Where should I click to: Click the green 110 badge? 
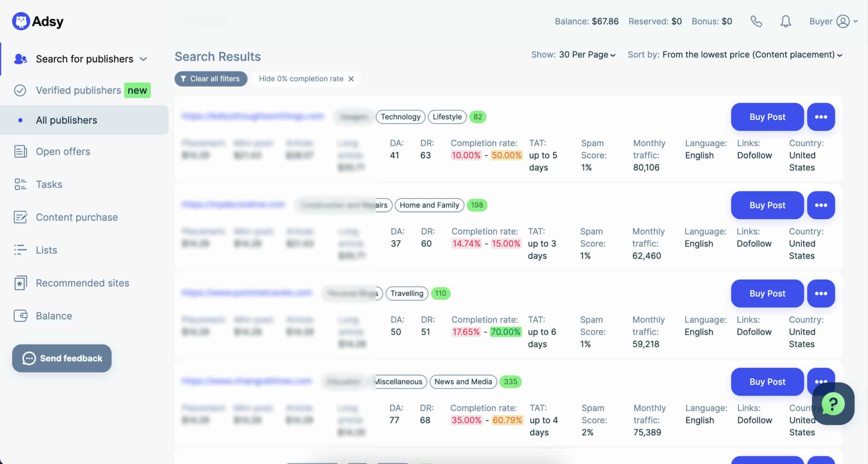pyautogui.click(x=440, y=293)
